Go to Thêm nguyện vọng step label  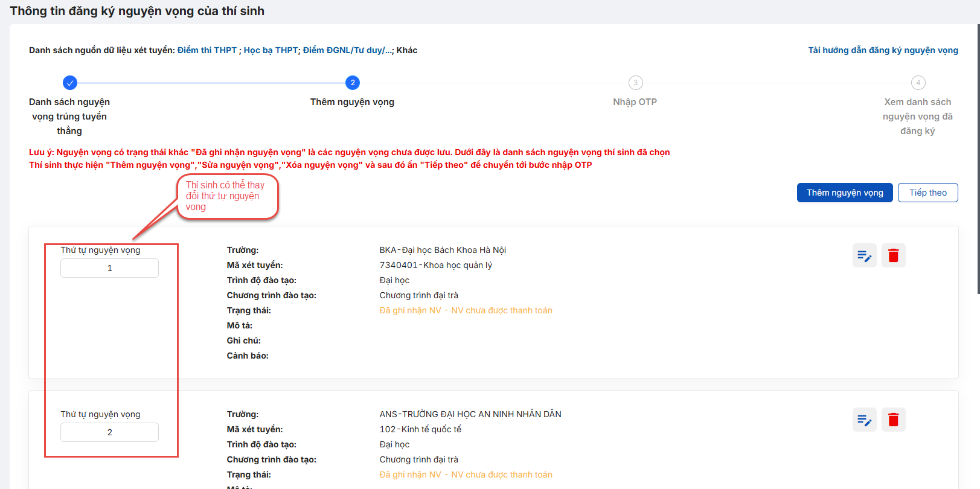point(352,102)
